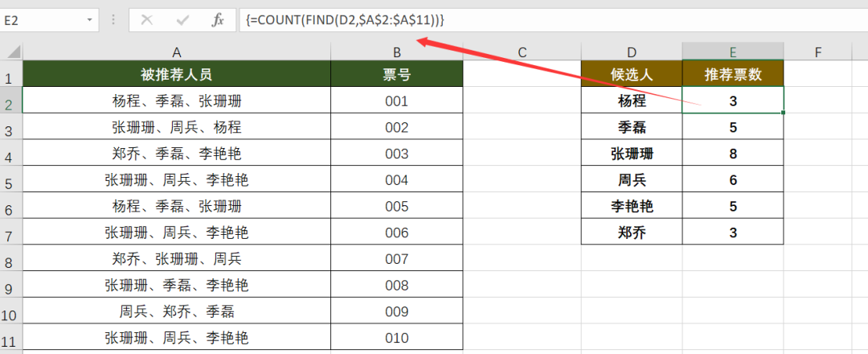This screenshot has height=354, width=868.
Task: Click the Select All corner triangle
Action: click(x=14, y=52)
